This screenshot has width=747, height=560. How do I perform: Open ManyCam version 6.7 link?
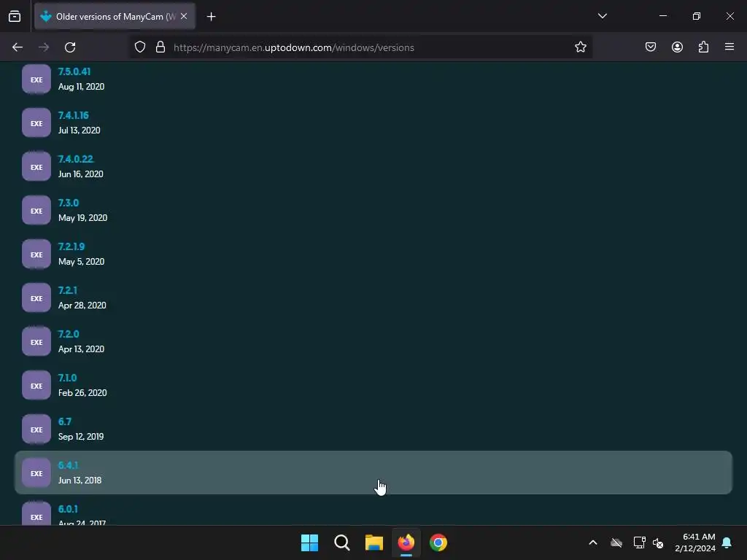[65, 422]
